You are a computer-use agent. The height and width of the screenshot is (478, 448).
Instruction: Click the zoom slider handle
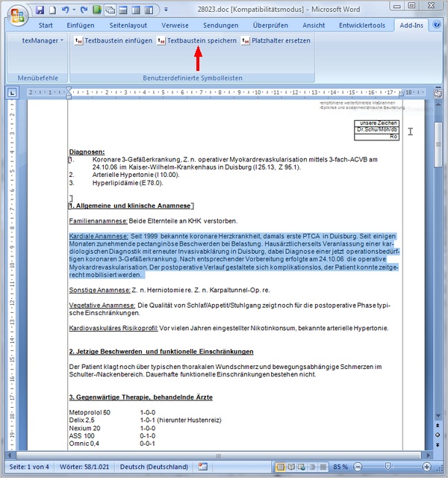pyautogui.click(x=388, y=466)
